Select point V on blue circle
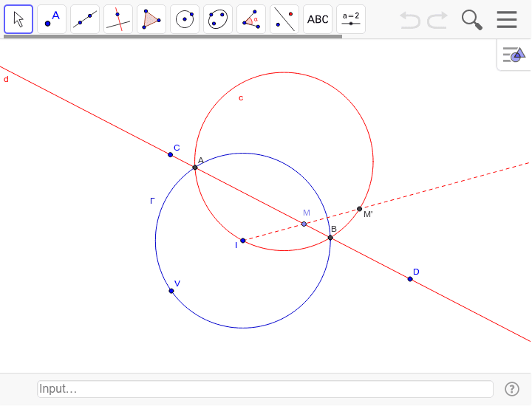 coord(171,291)
